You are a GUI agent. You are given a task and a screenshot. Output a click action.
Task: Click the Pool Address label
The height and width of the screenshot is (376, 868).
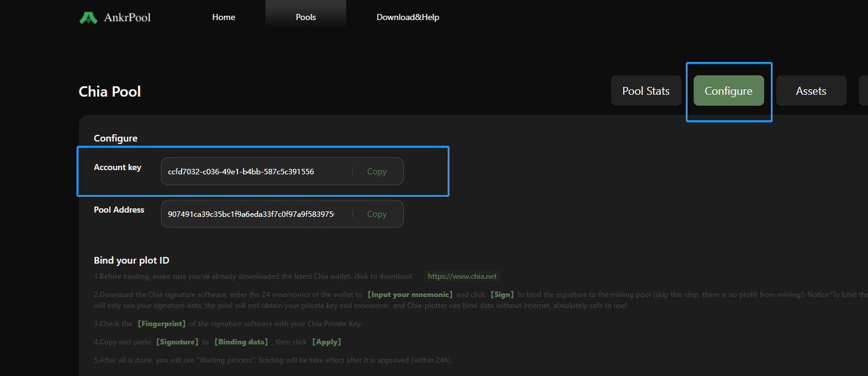coord(119,210)
